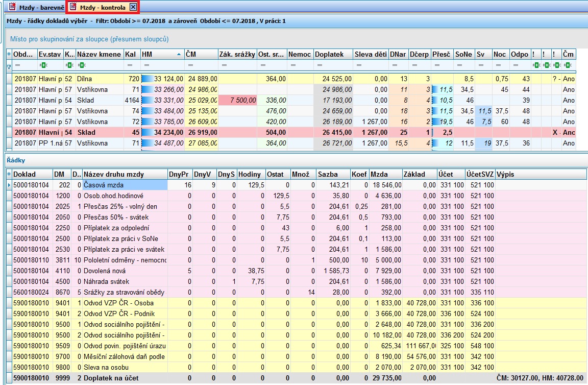Click the asterisk icon beside Doklad header
Image resolution: width=588 pixels, height=385 pixels.
(x=9, y=174)
